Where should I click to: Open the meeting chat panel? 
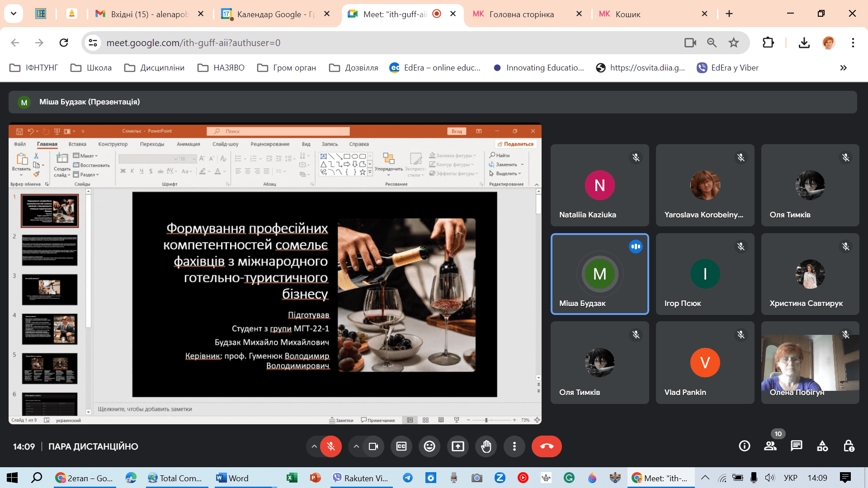pyautogui.click(x=796, y=446)
